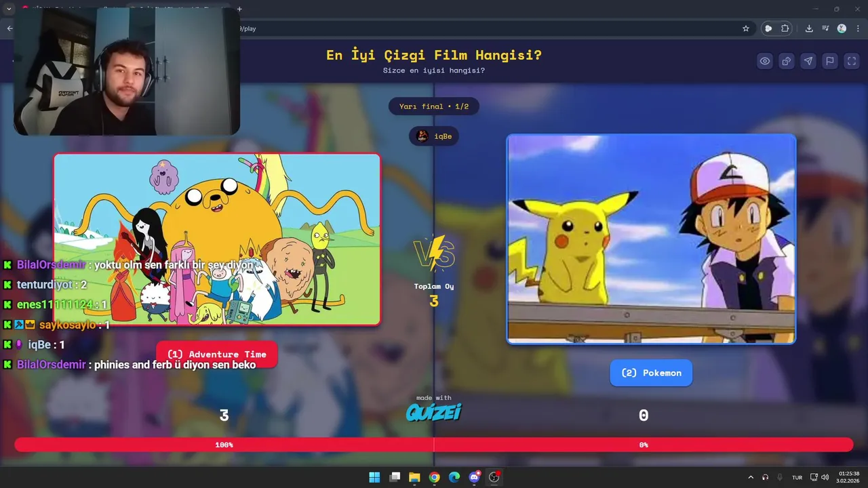Click the microphone tray icon
The image size is (868, 488).
pos(781,477)
